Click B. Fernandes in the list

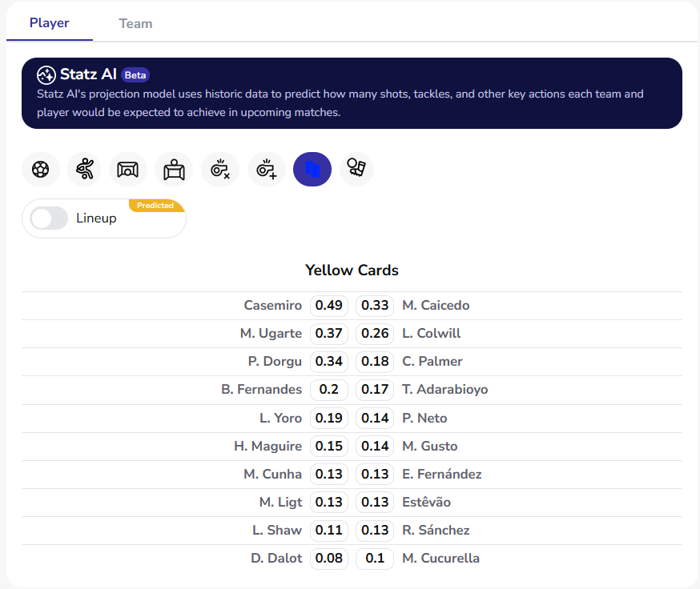point(261,390)
